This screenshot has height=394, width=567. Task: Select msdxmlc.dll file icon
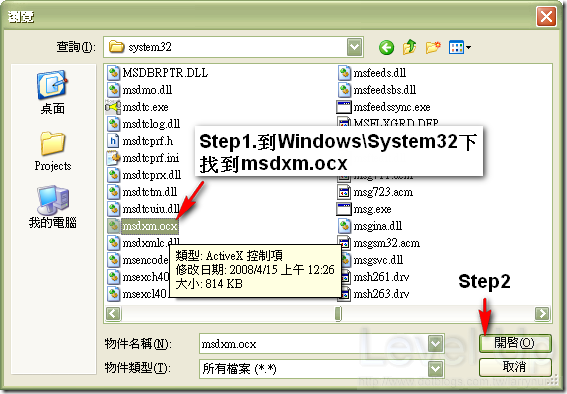[x=114, y=243]
